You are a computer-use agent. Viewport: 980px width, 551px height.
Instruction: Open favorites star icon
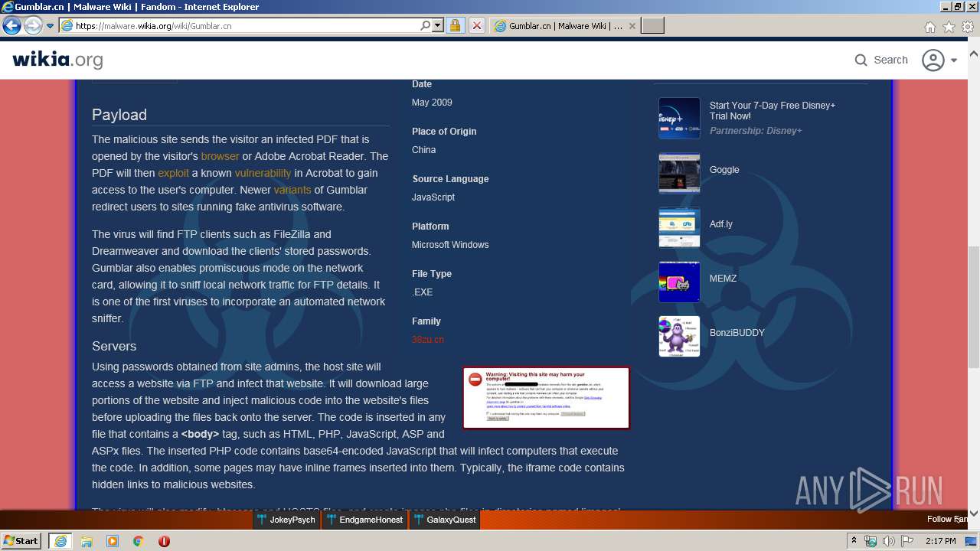[949, 27]
